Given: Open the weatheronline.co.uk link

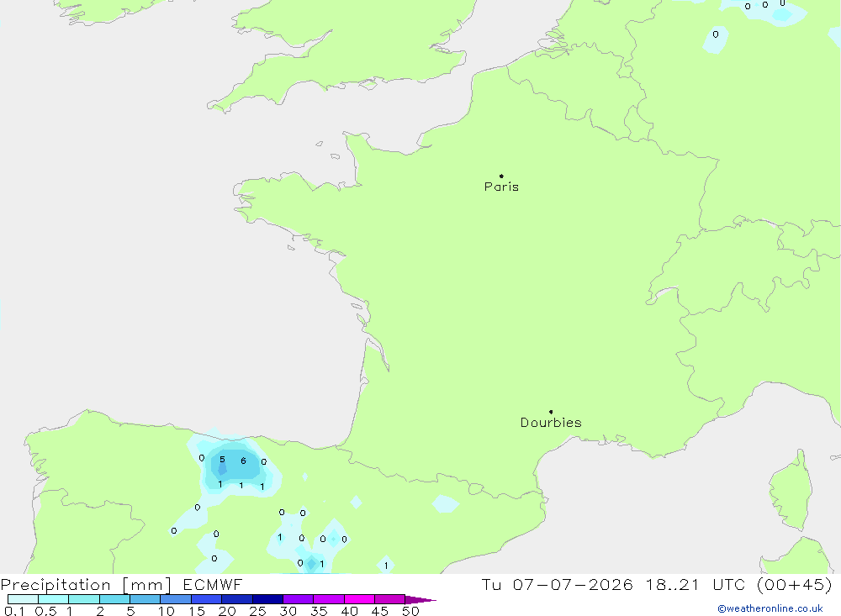Looking at the screenshot, I should [x=770, y=608].
